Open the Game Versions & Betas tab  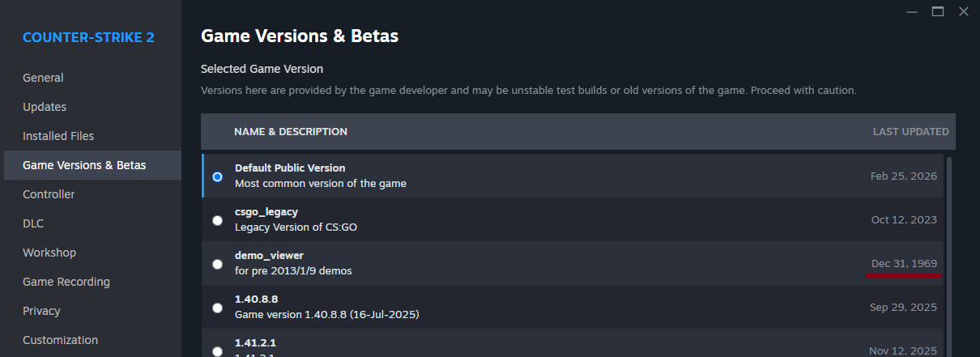pyautogui.click(x=84, y=165)
